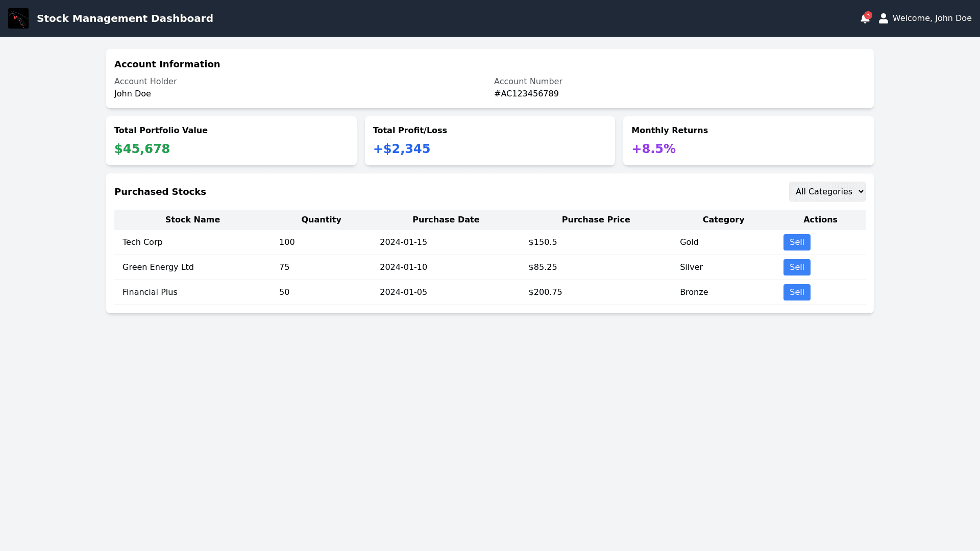Select the Total Profit/Loss card
Image resolution: width=980 pixels, height=551 pixels.
coord(489,141)
